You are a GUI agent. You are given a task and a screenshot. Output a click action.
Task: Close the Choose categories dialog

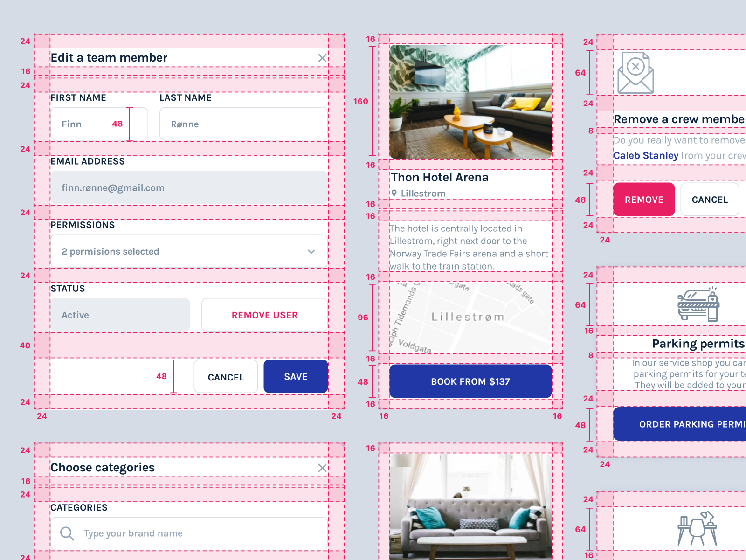[322, 468]
